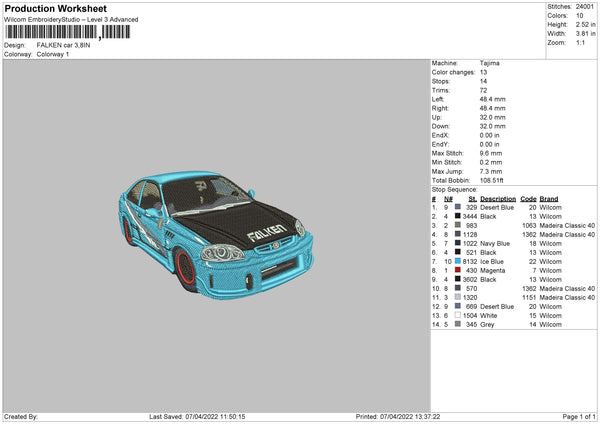The image size is (600, 424).
Task: Click the 'Colorway 1' value
Action: coord(53,54)
